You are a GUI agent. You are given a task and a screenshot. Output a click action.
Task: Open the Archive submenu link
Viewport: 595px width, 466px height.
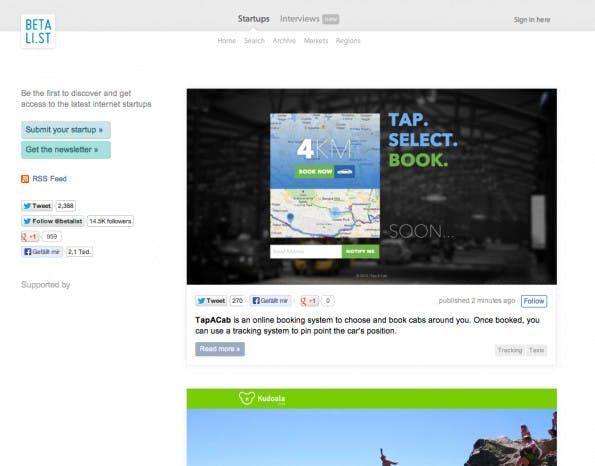(284, 41)
